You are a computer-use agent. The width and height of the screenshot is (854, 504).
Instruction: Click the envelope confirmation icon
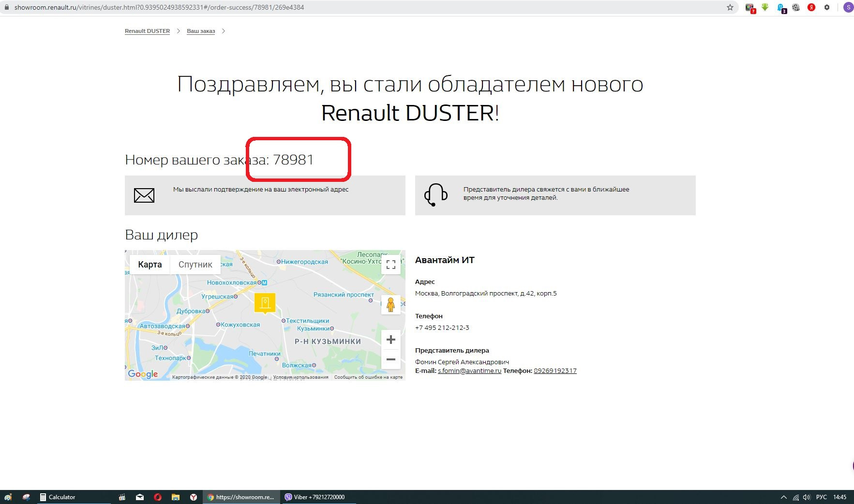[144, 195]
